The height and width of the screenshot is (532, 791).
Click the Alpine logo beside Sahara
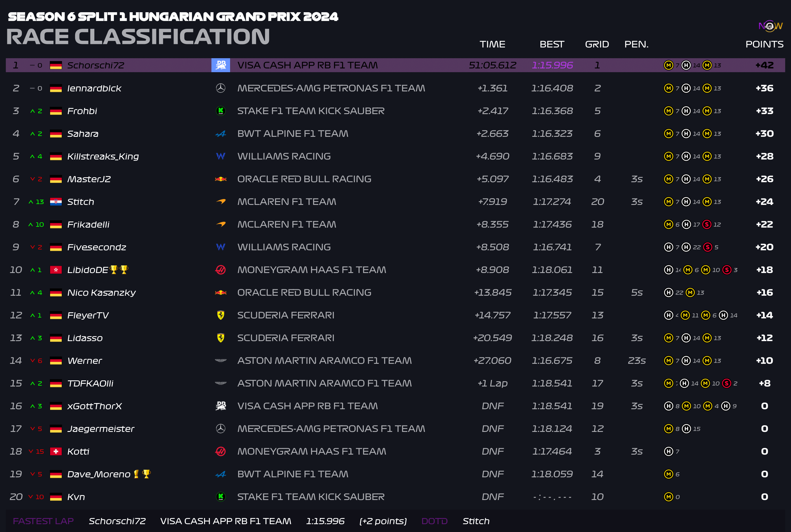click(x=221, y=134)
